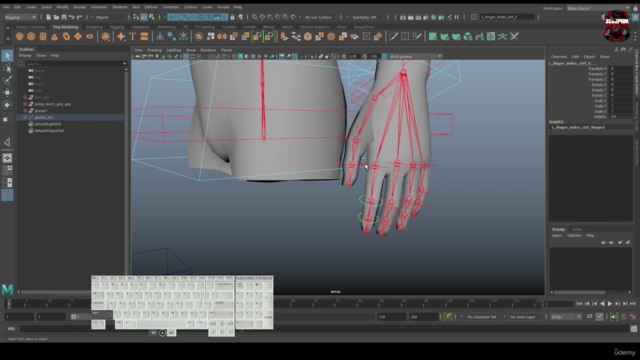Open the Rigging menu set dropdown
Viewport: 640px width, 360px height.
click(20, 17)
